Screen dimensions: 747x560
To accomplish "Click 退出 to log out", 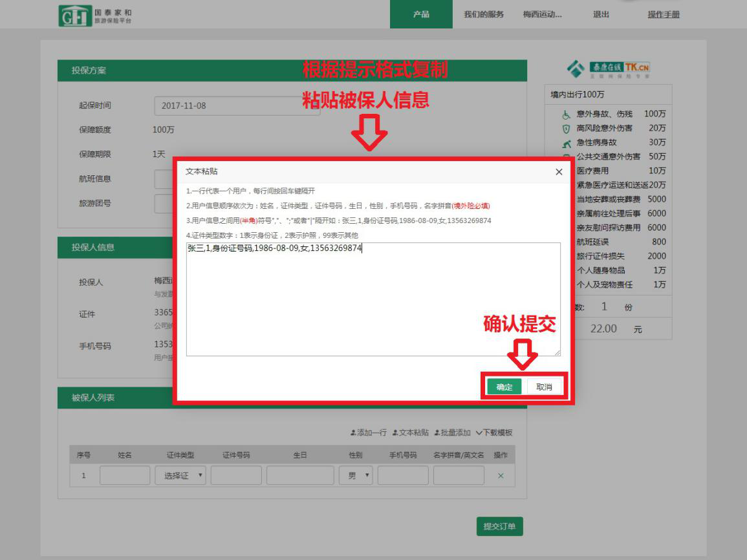I will pos(601,14).
